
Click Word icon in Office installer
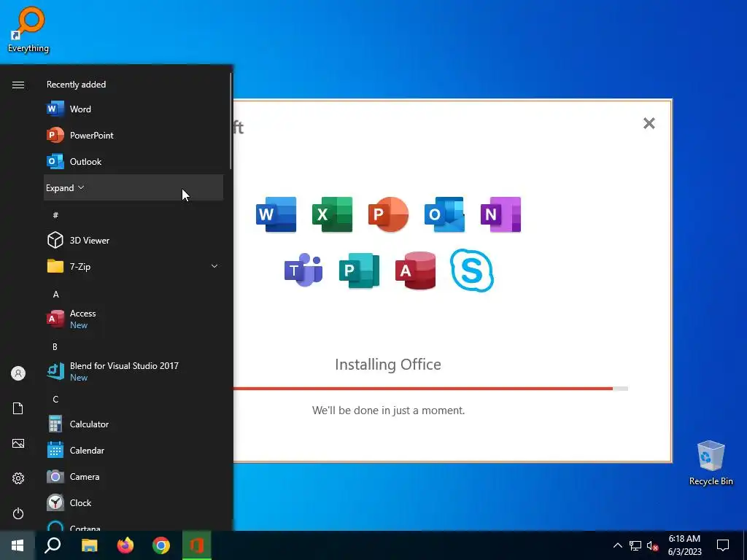point(276,214)
